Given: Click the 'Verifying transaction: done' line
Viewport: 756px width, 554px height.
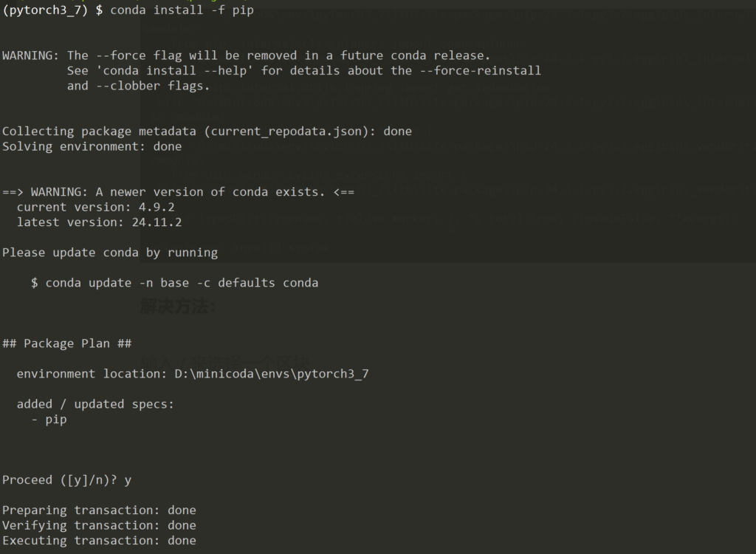Looking at the screenshot, I should 99,525.
